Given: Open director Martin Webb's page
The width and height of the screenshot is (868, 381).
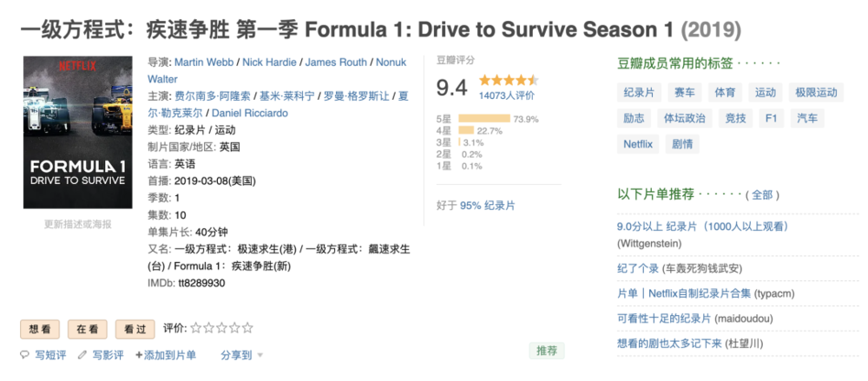Looking at the screenshot, I should pos(205,62).
